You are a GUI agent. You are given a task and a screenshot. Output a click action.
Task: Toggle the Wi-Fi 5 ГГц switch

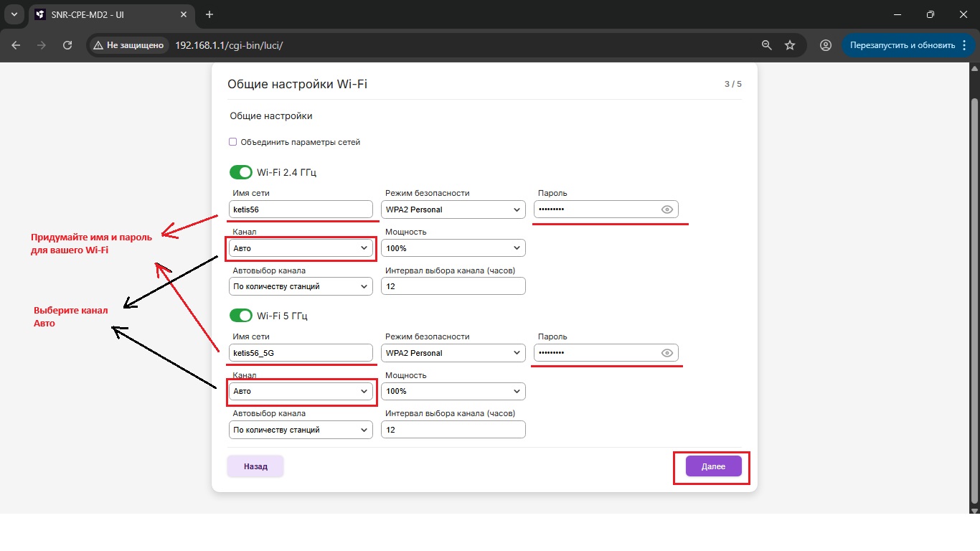[x=241, y=316]
